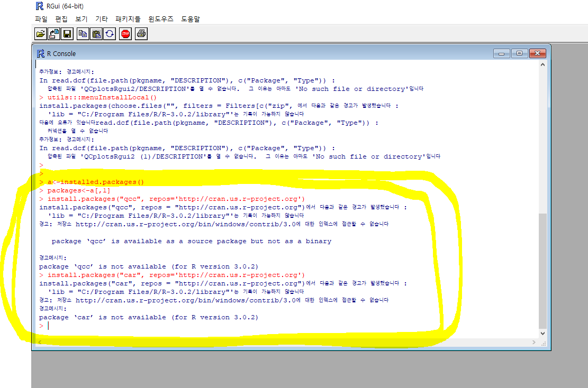Click the Copy and paste toolbar icon
The width and height of the screenshot is (588, 388).
click(x=110, y=34)
